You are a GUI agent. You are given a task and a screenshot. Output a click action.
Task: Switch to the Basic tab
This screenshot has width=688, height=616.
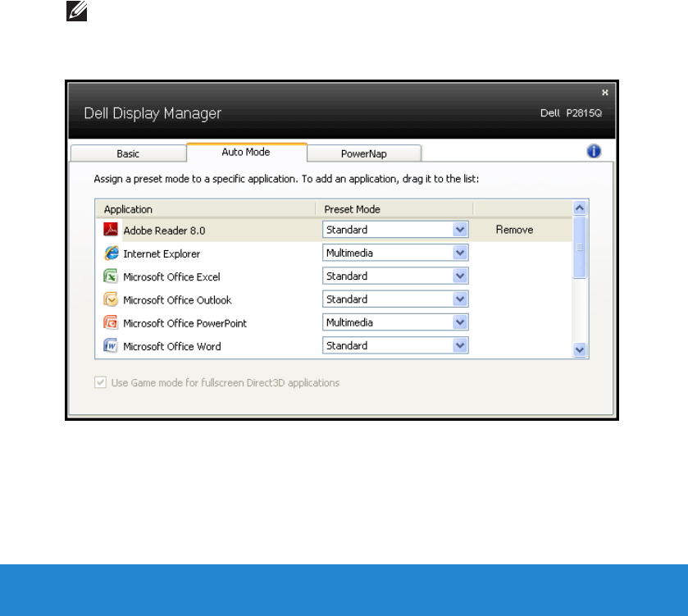point(128,153)
